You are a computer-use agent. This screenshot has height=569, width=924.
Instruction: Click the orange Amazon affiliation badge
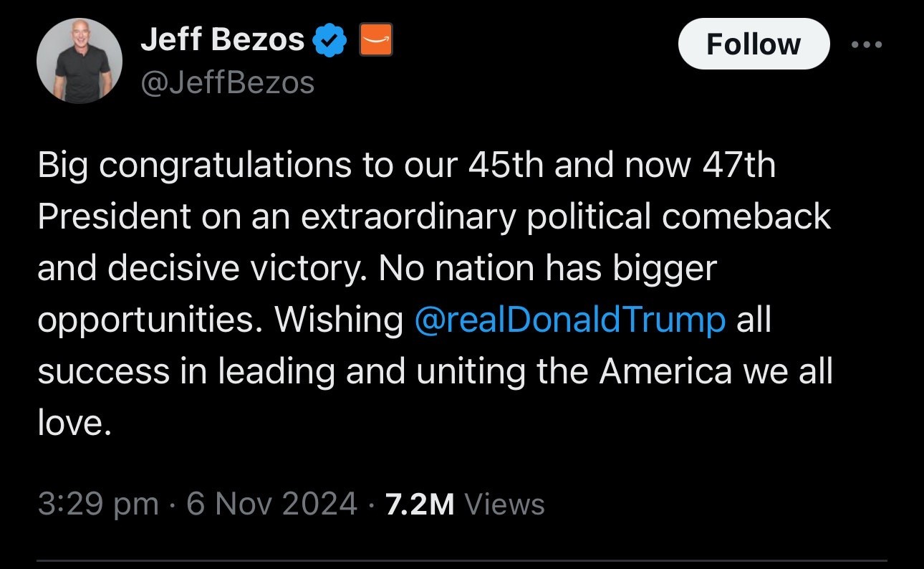375,41
